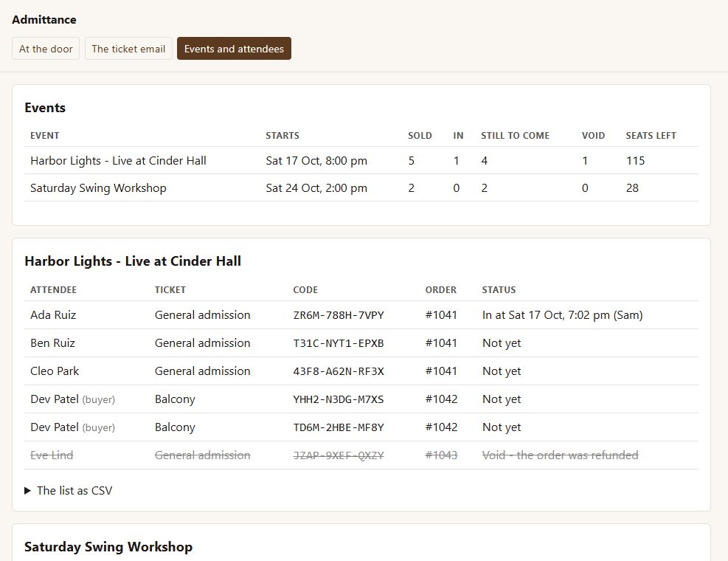
Task: Expand The list as CSV disclosure
Action: (69, 490)
